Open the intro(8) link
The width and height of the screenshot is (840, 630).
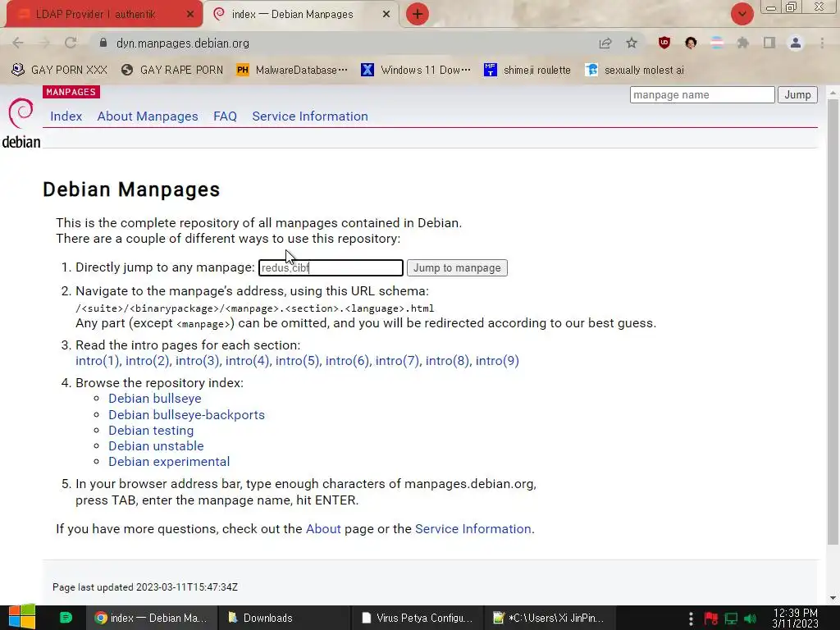[x=447, y=361]
